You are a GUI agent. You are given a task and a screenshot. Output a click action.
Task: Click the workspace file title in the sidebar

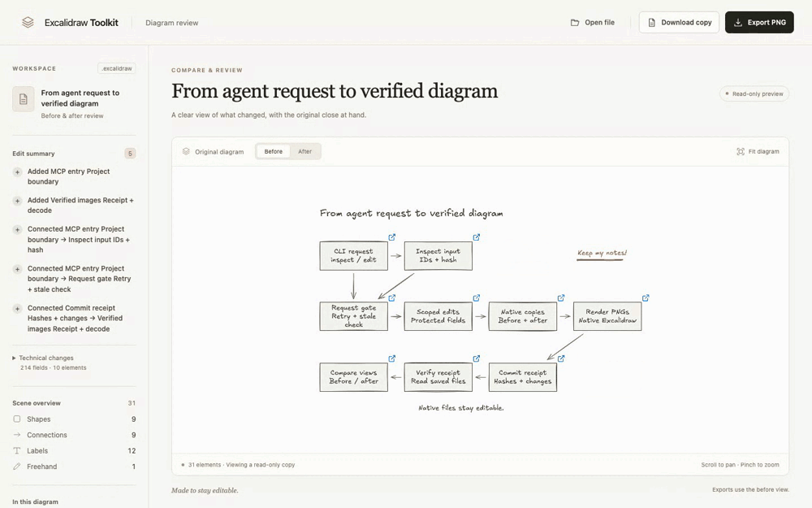(80, 98)
